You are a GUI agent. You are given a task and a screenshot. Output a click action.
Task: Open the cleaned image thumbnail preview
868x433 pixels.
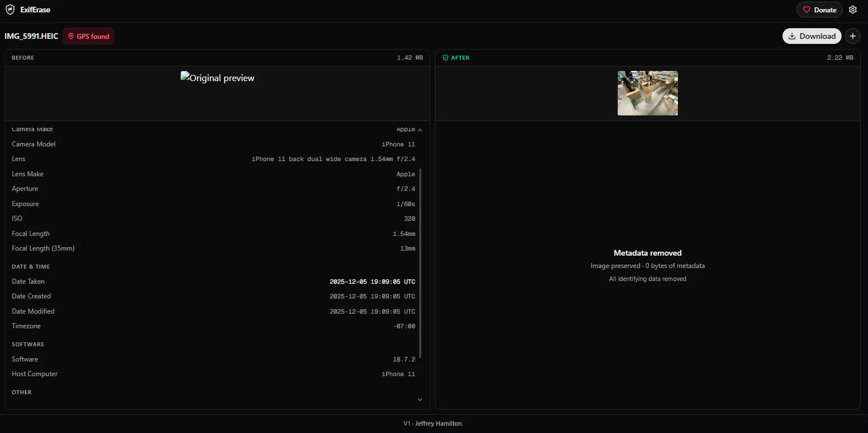pyautogui.click(x=647, y=93)
